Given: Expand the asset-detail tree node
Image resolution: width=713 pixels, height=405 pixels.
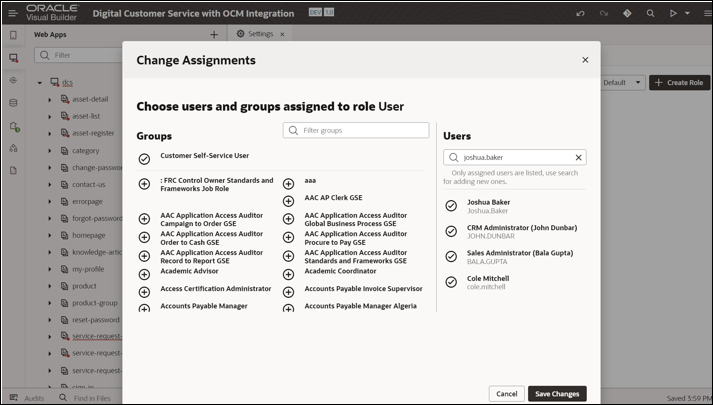Looking at the screenshot, I should pyautogui.click(x=50, y=100).
